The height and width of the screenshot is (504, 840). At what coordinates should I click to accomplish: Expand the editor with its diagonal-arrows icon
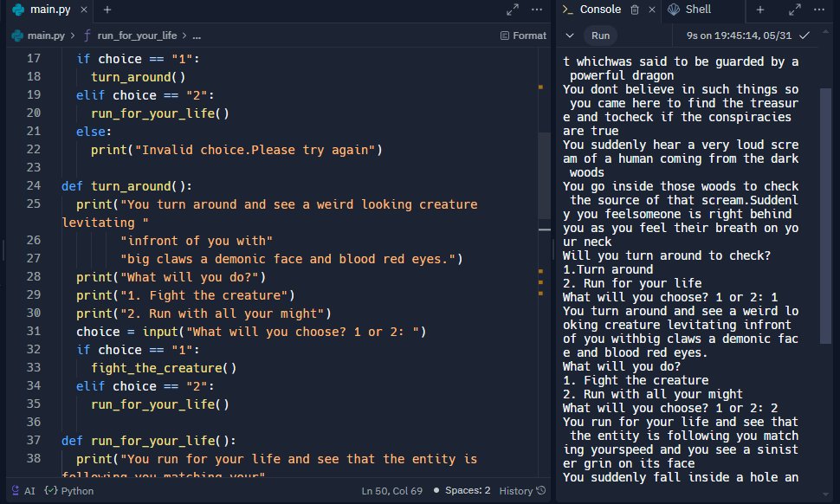click(513, 11)
